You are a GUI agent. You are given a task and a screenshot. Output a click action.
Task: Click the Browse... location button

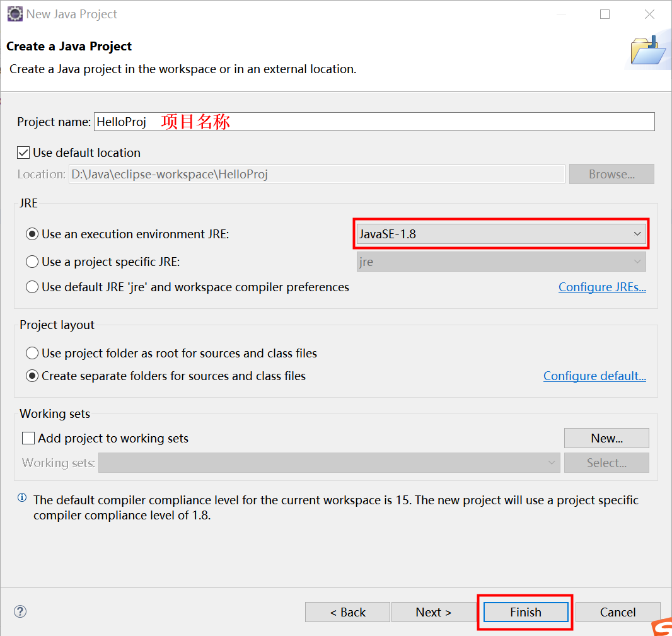(x=611, y=174)
